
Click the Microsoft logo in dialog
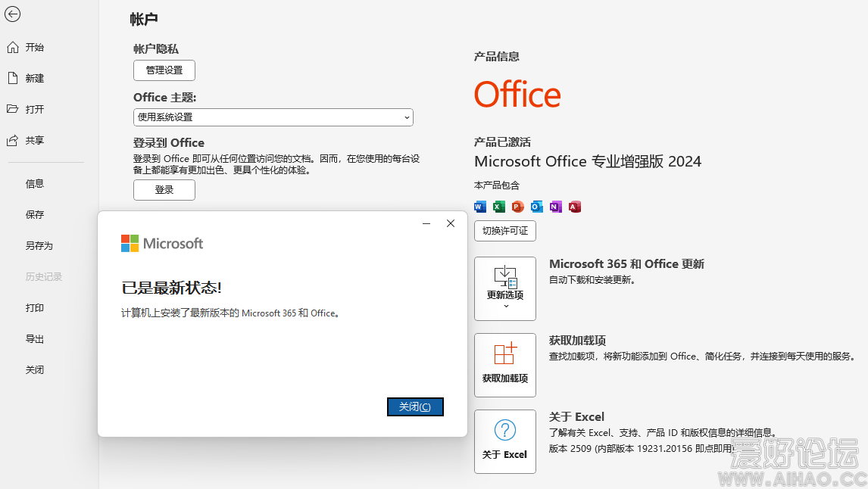point(162,244)
